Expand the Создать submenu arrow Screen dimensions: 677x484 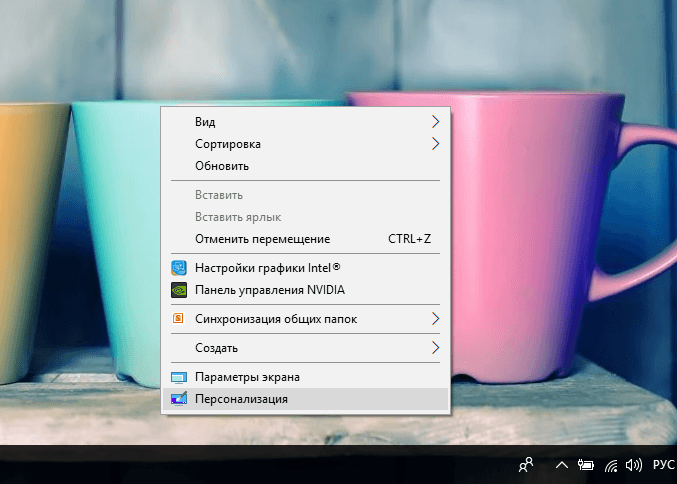435,348
